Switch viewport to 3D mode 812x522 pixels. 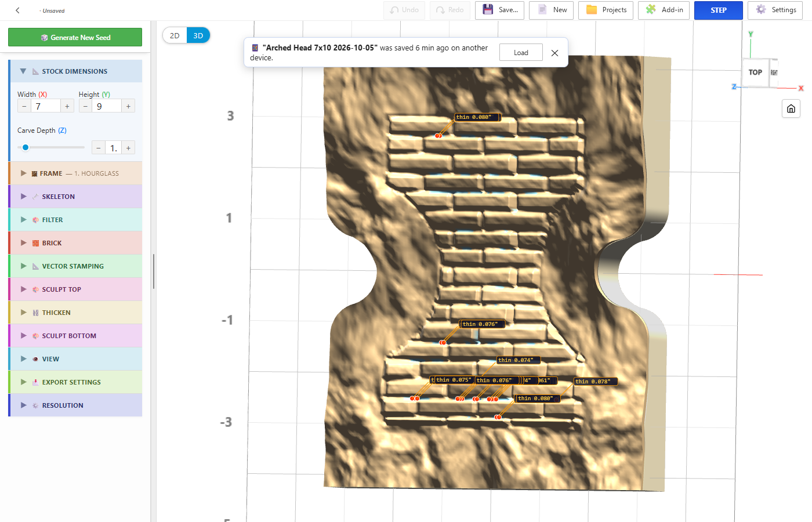(198, 35)
